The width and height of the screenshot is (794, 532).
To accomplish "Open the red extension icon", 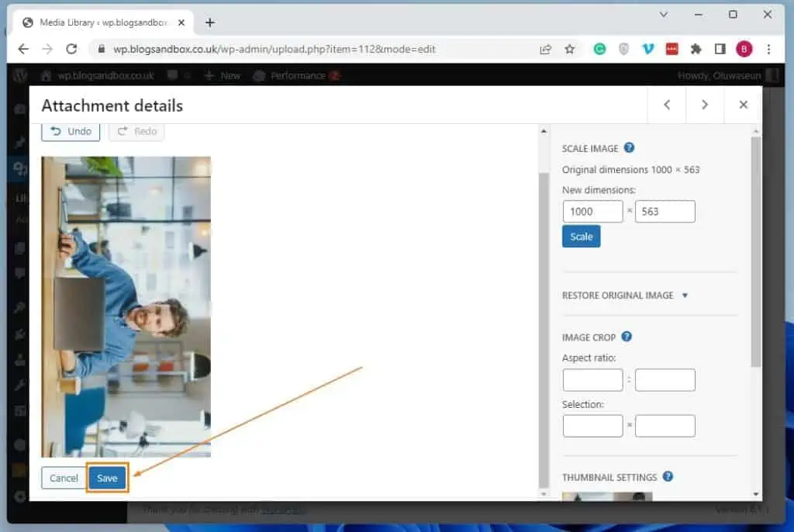I will [672, 49].
